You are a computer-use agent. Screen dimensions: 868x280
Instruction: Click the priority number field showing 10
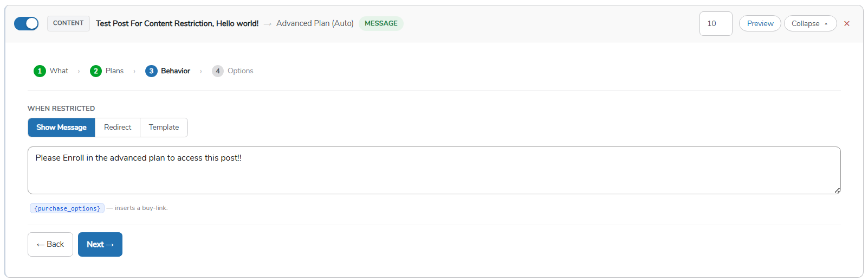pos(716,23)
